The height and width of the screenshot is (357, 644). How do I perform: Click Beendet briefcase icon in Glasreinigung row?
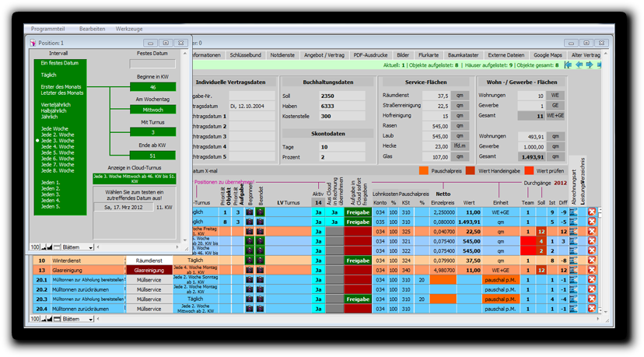[x=260, y=270]
